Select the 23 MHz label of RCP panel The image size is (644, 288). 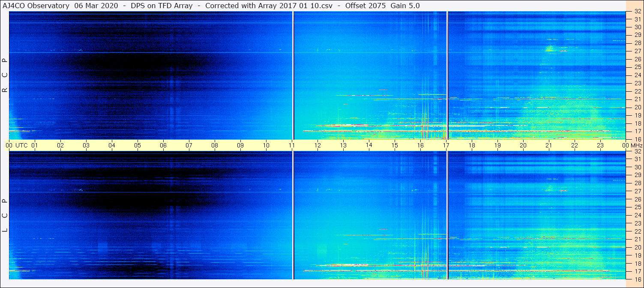tap(637, 83)
